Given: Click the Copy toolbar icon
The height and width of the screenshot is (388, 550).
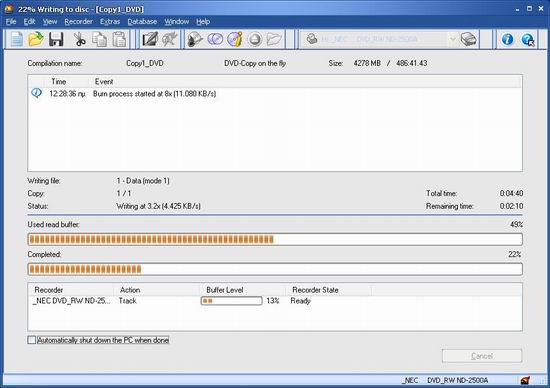Looking at the screenshot, I should [x=99, y=39].
